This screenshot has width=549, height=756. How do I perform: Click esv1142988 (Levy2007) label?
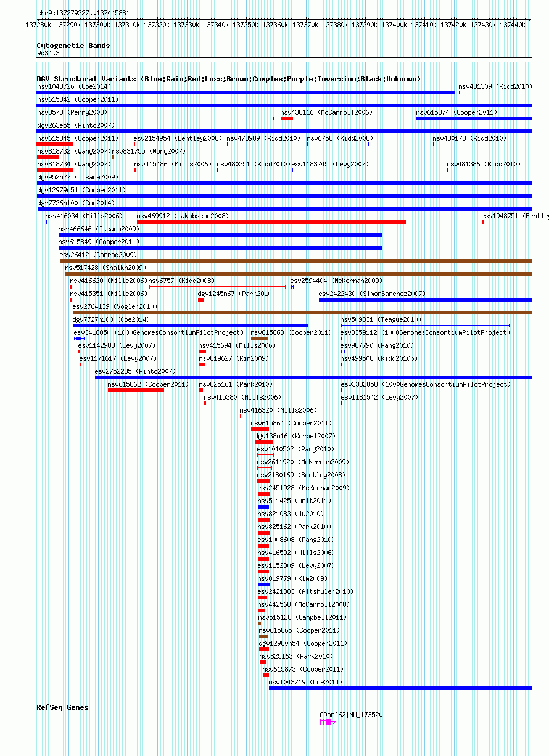coord(117,345)
